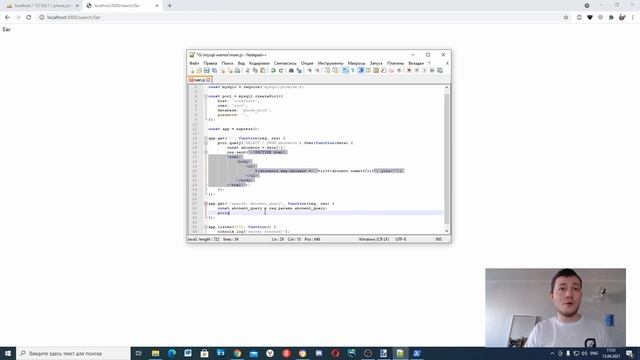The height and width of the screenshot is (360, 640).
Task: Click the Function List toolbar icon
Action: 383,70
